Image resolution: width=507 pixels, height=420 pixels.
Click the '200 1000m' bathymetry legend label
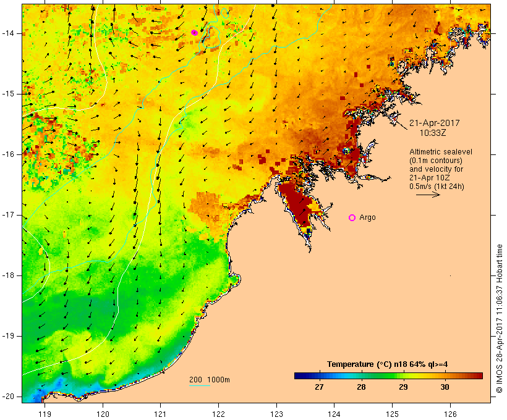pos(210,380)
